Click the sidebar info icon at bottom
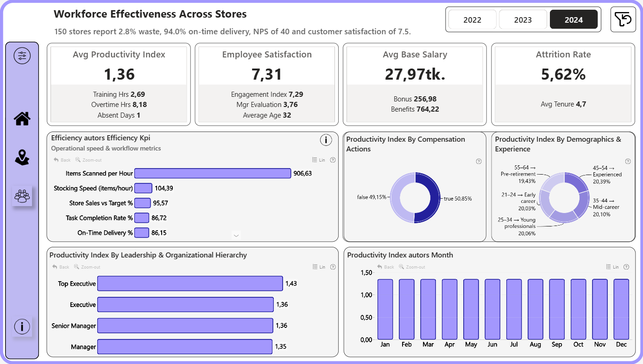 point(22,326)
